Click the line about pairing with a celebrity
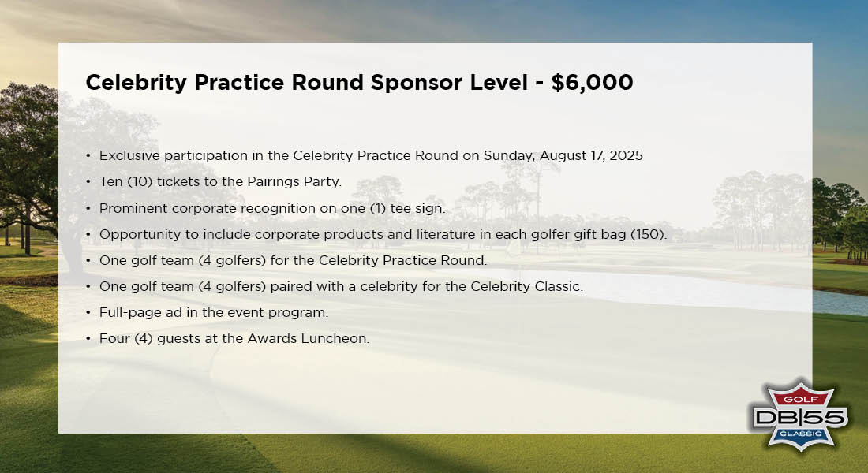Screen dimensions: 868x473 pyautogui.click(x=341, y=287)
